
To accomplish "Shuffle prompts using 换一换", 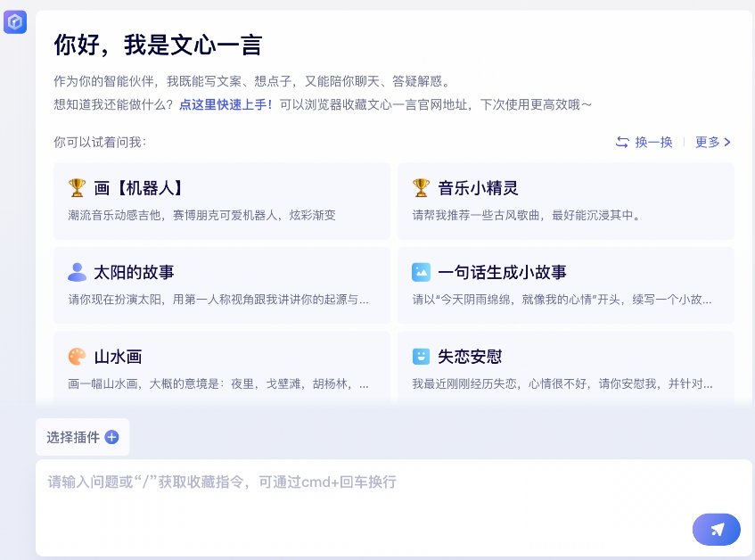I will (x=644, y=142).
